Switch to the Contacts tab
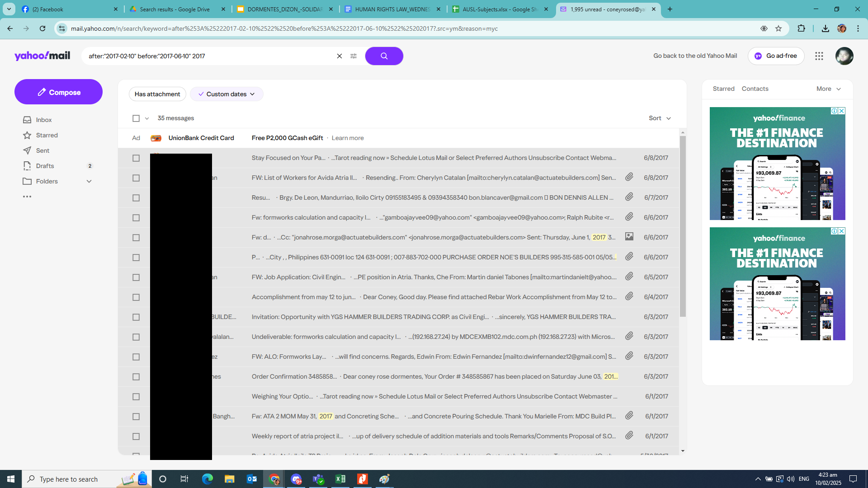The width and height of the screenshot is (868, 488). coord(755,89)
